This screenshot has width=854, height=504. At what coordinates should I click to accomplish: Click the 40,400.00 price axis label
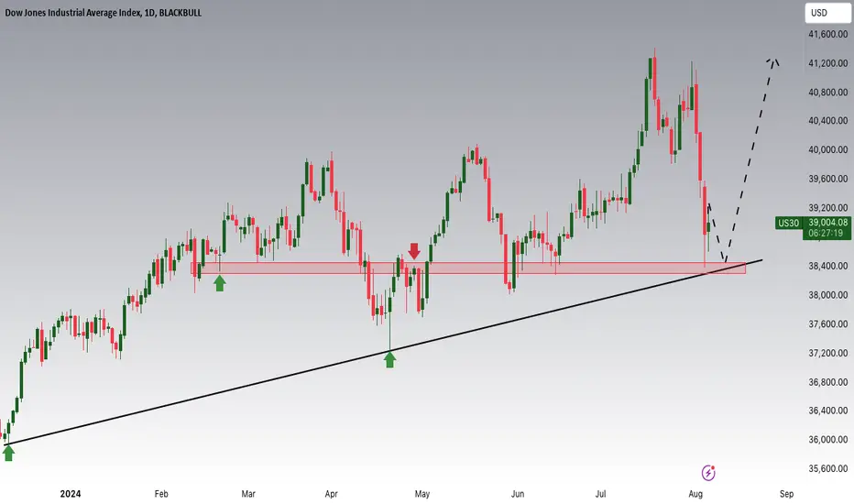pyautogui.click(x=827, y=120)
